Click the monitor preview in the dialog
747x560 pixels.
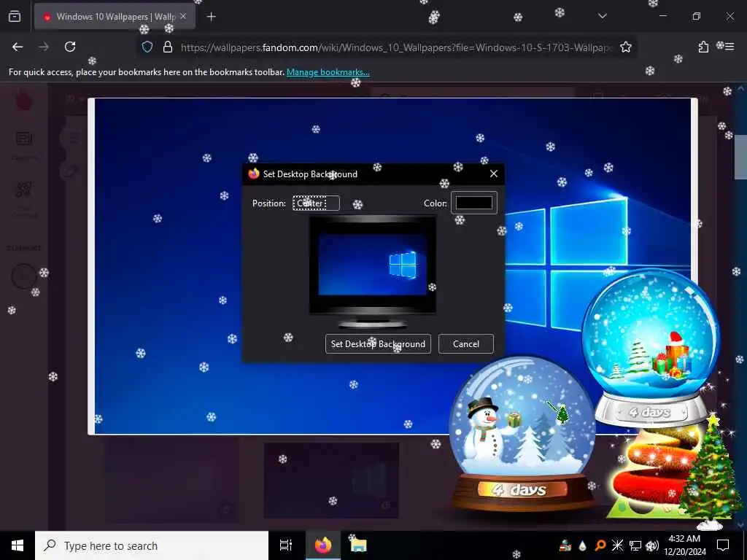click(373, 271)
